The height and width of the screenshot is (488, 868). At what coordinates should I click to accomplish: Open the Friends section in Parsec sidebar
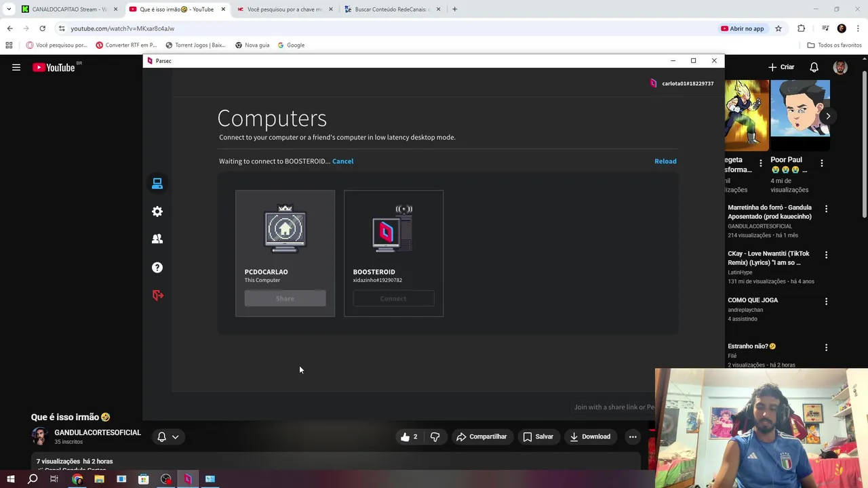coord(157,239)
